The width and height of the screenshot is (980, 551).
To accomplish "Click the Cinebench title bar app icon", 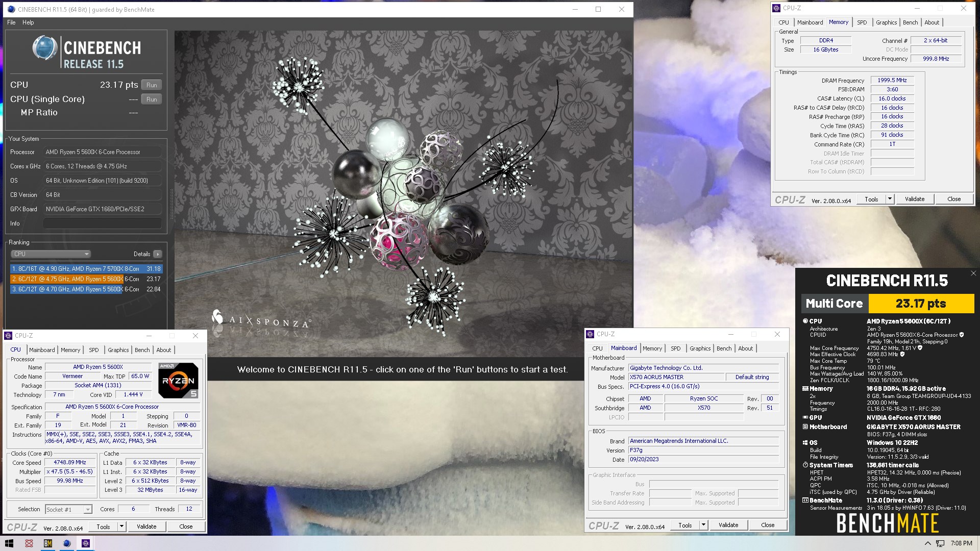I will 11,9.
